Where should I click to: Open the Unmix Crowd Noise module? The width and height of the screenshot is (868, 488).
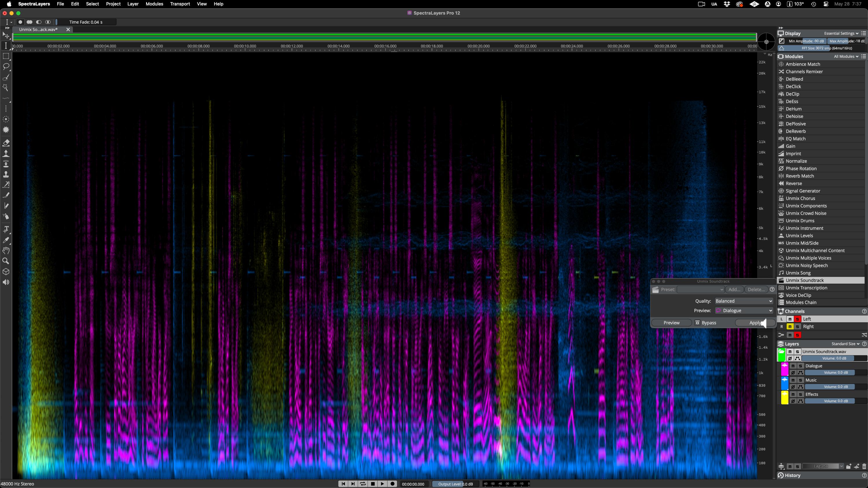click(806, 213)
